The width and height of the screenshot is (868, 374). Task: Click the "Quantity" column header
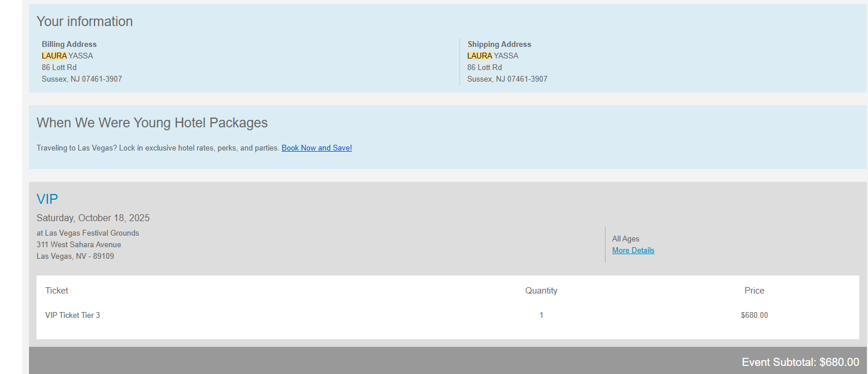click(x=541, y=291)
